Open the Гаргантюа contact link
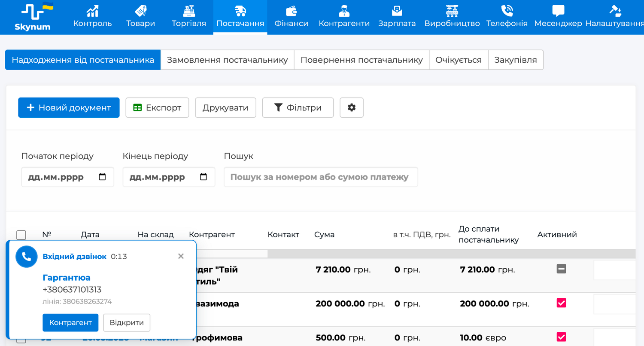Viewport: 644px width, 346px height. click(x=67, y=278)
